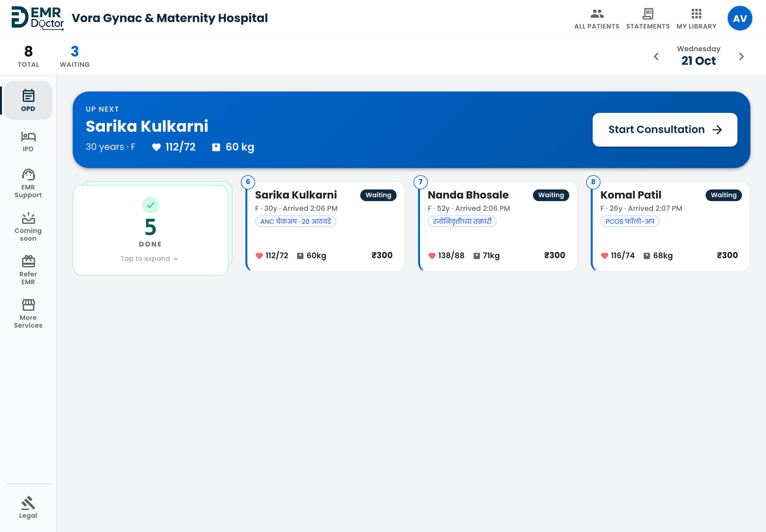
Task: Go to next day arrow
Action: 741,56
